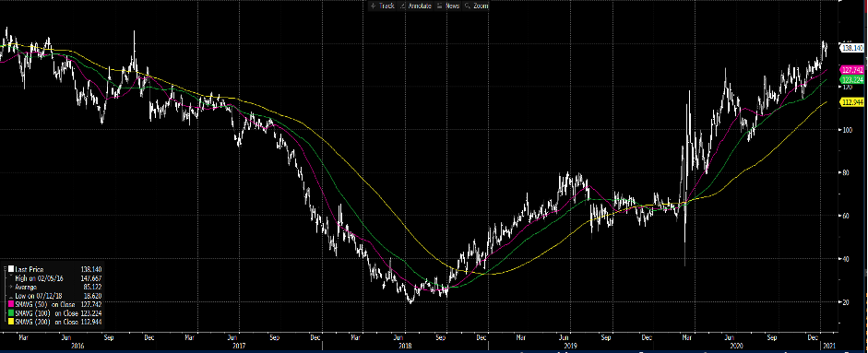
Task: Click the white 138.140 price axis tag
Action: (x=853, y=49)
